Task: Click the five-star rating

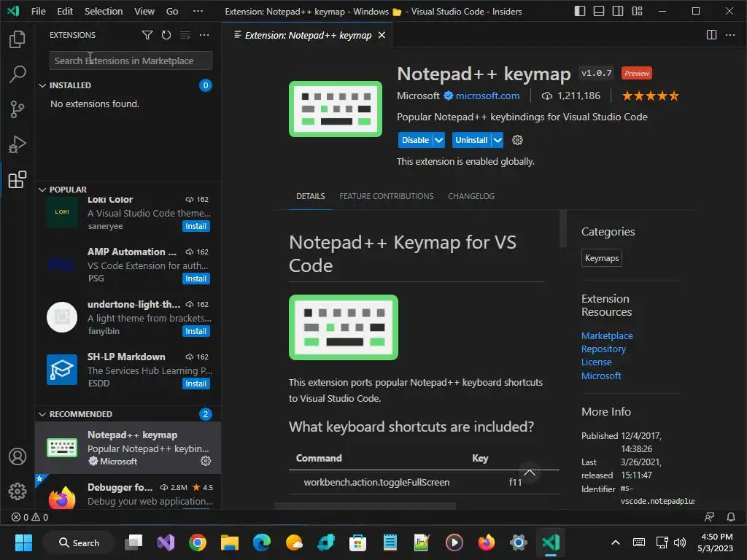Action: [x=650, y=96]
